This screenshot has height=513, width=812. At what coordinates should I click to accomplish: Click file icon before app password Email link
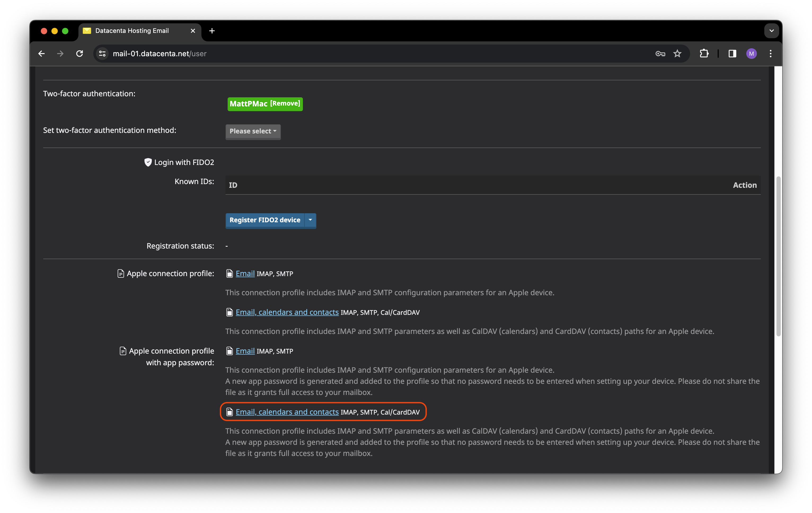click(x=229, y=351)
